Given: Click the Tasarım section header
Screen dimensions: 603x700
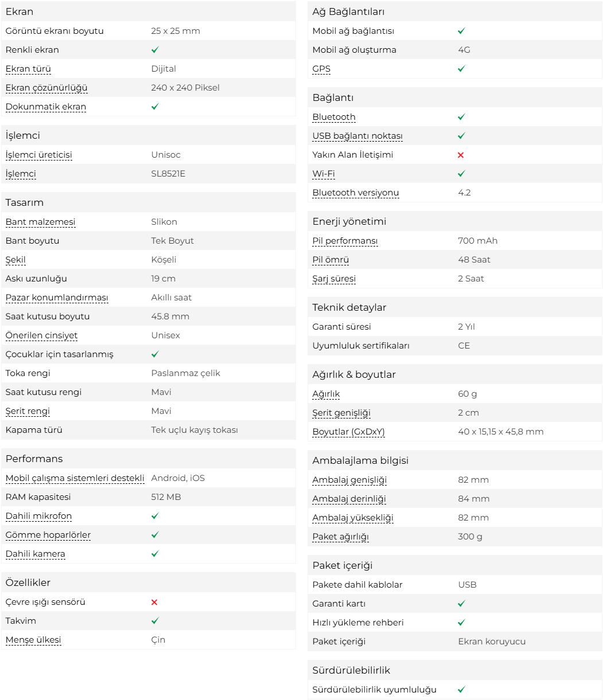Looking at the screenshot, I should click(25, 202).
